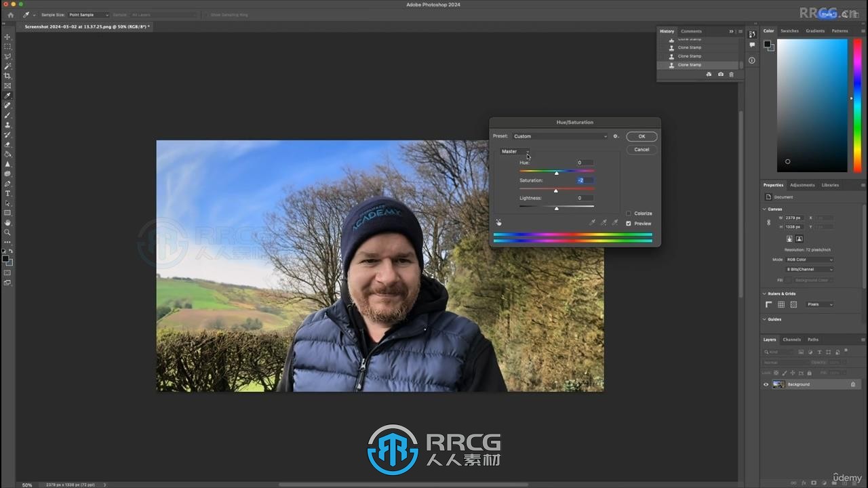This screenshot has width=868, height=488.
Task: Select the Eyedropper tool in toolbar
Action: (7, 96)
